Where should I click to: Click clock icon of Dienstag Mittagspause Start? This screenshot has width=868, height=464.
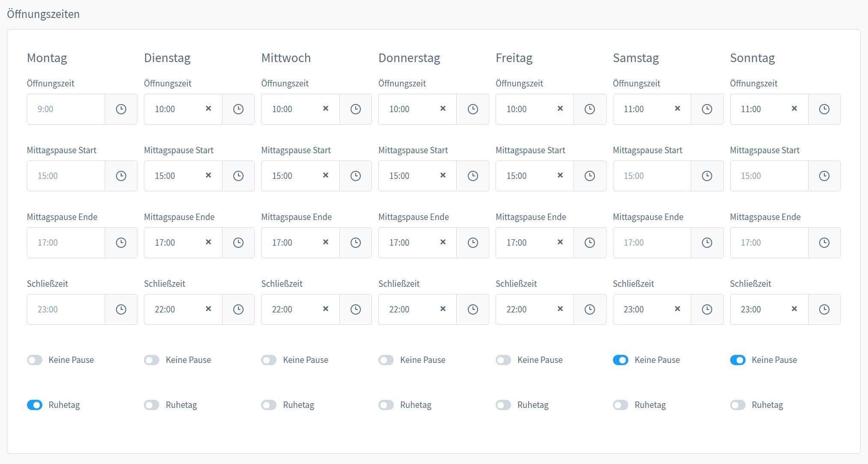pos(238,176)
